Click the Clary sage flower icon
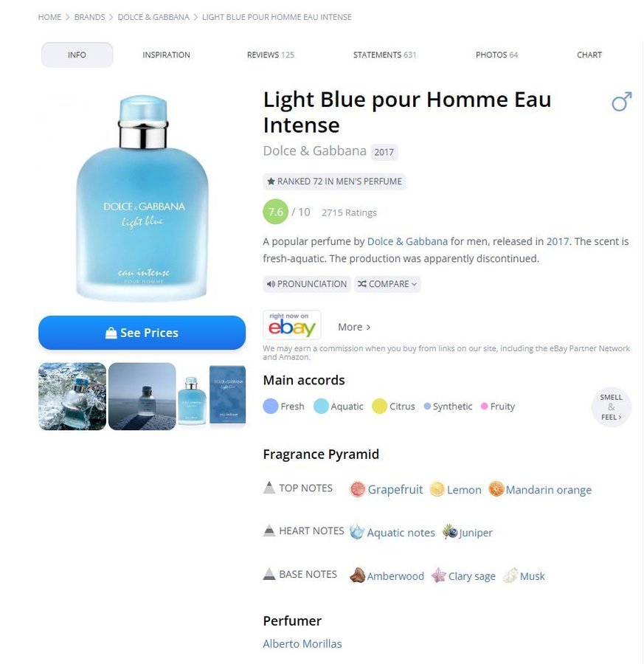This screenshot has height=664, width=644. click(x=439, y=575)
